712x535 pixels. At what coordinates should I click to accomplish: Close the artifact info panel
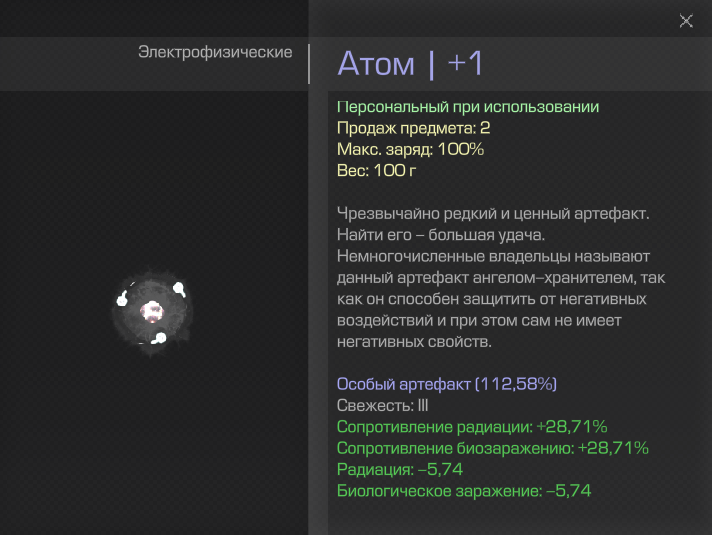(686, 20)
